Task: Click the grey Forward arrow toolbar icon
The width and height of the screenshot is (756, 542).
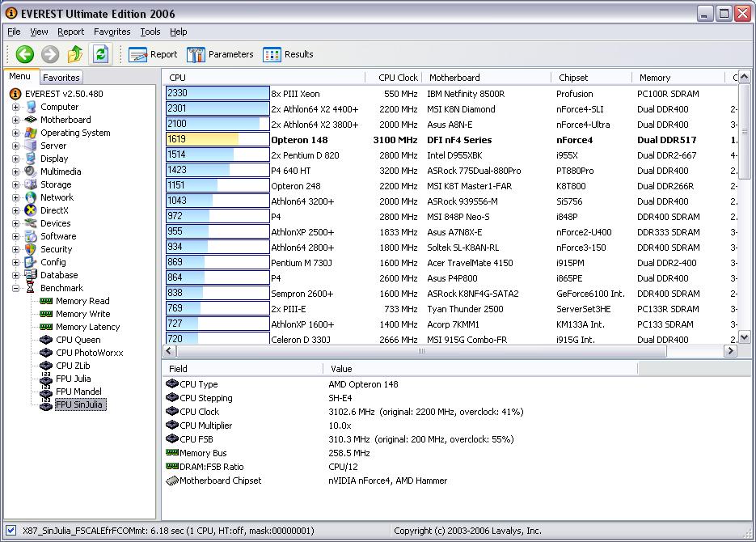Action: (49, 54)
